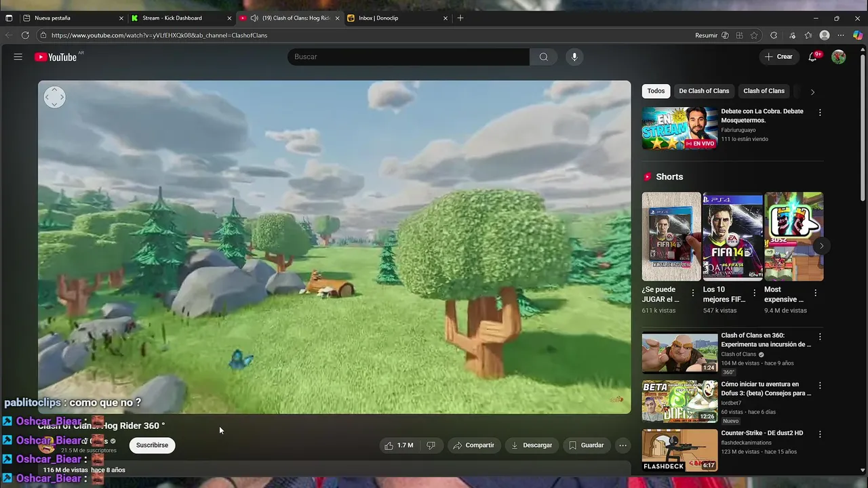
Task: Select the Todos filter chip
Action: tap(656, 91)
